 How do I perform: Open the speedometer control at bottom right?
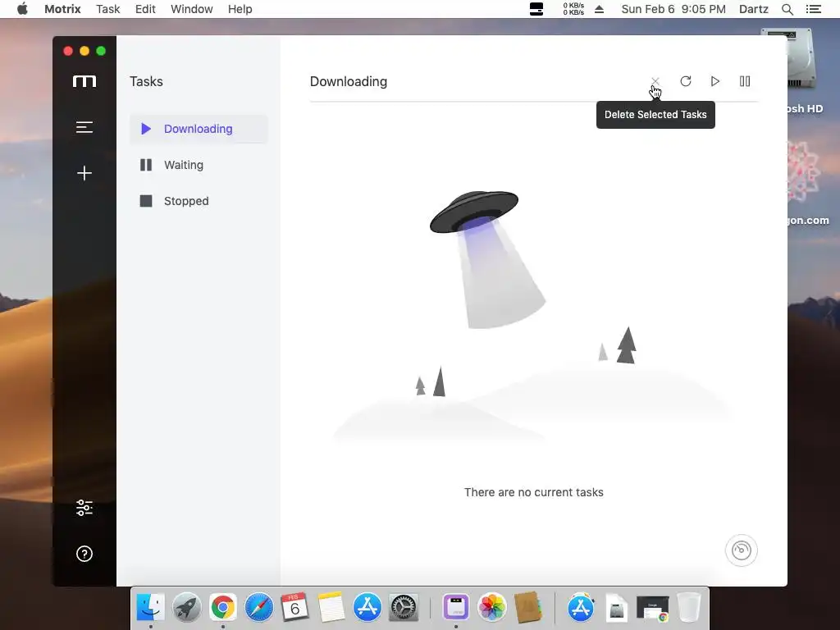[x=741, y=550]
